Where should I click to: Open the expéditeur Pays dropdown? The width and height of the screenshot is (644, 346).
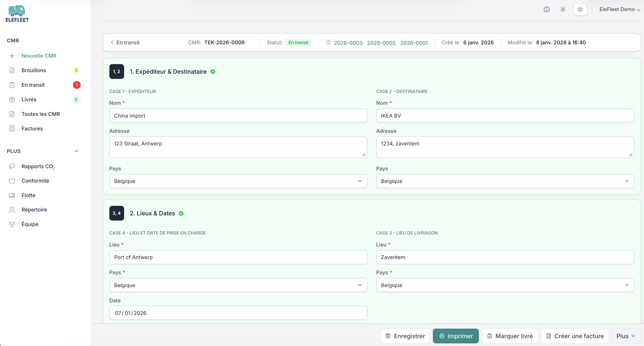[x=238, y=181]
